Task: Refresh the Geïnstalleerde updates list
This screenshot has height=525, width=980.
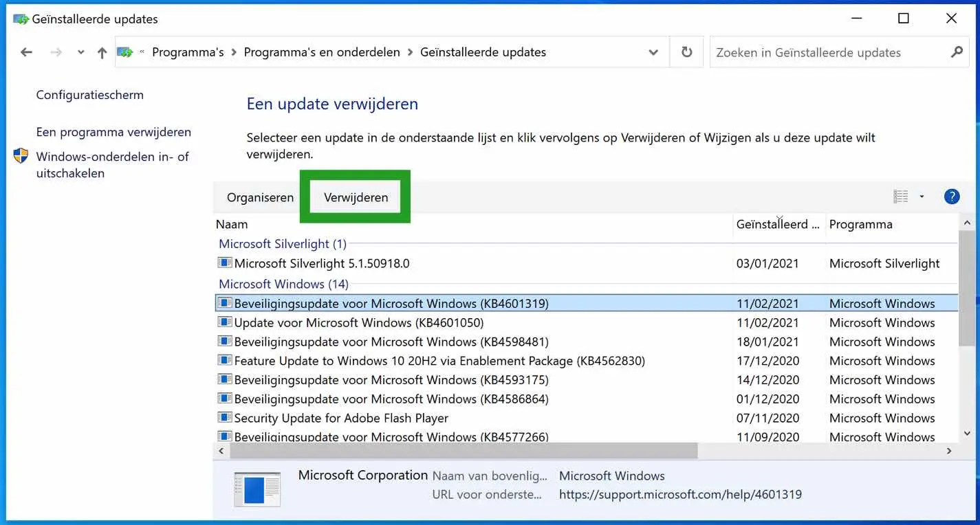Action: [686, 52]
